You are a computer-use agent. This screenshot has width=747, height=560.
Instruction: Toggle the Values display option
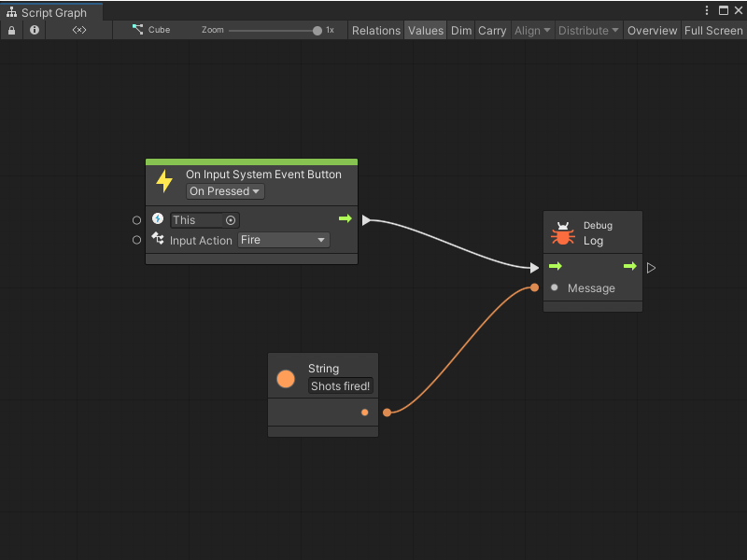(x=426, y=30)
